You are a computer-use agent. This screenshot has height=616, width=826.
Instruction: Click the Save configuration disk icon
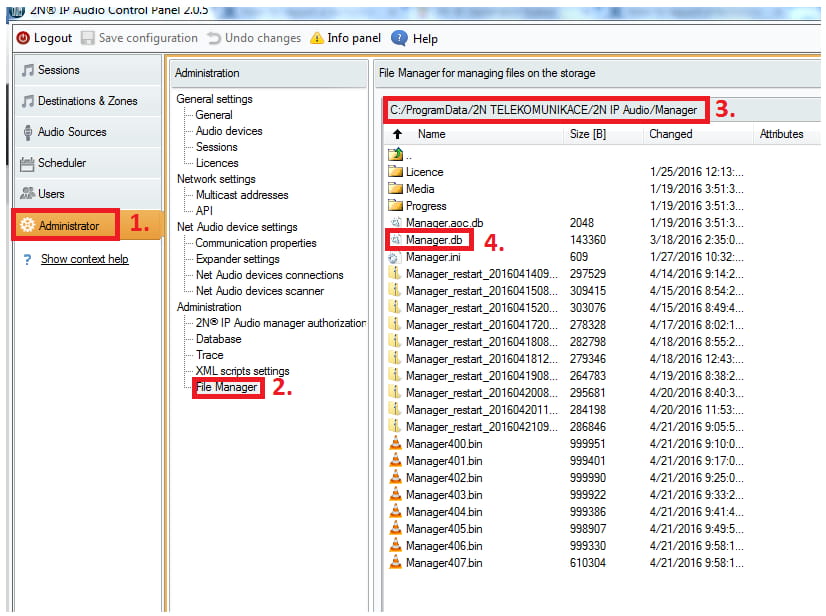click(x=87, y=38)
